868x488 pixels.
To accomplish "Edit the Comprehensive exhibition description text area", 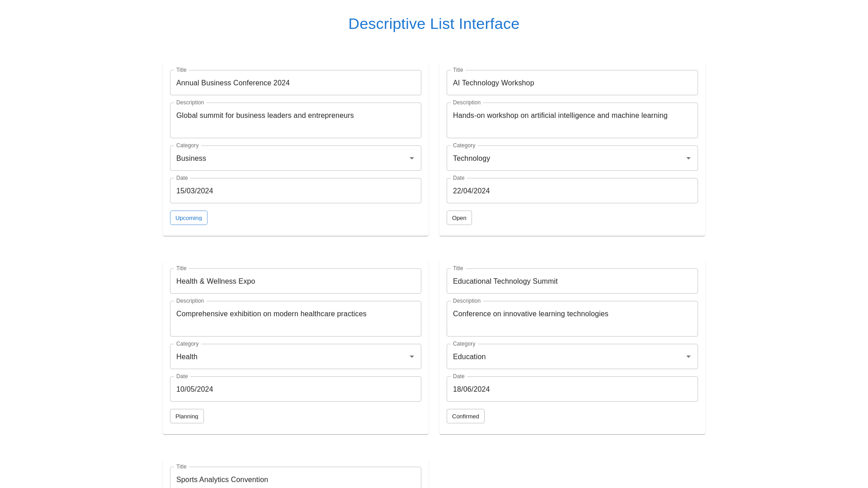I will pyautogui.click(x=295, y=318).
